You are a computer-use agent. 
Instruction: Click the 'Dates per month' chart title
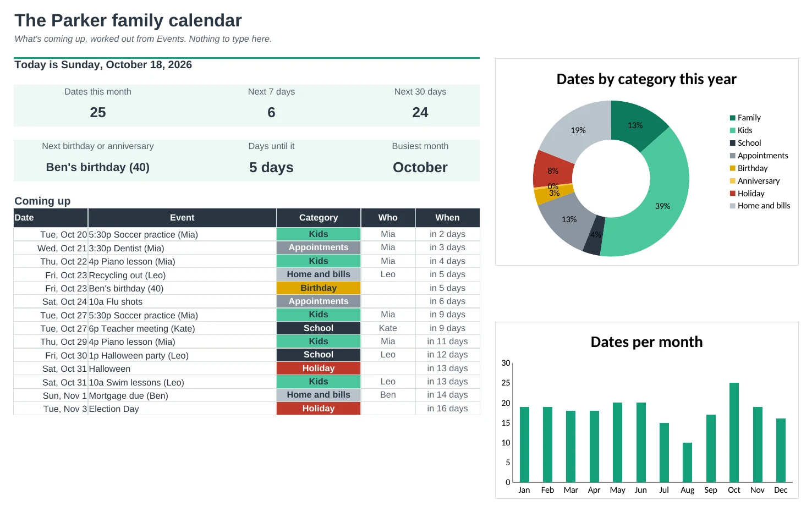coord(646,342)
